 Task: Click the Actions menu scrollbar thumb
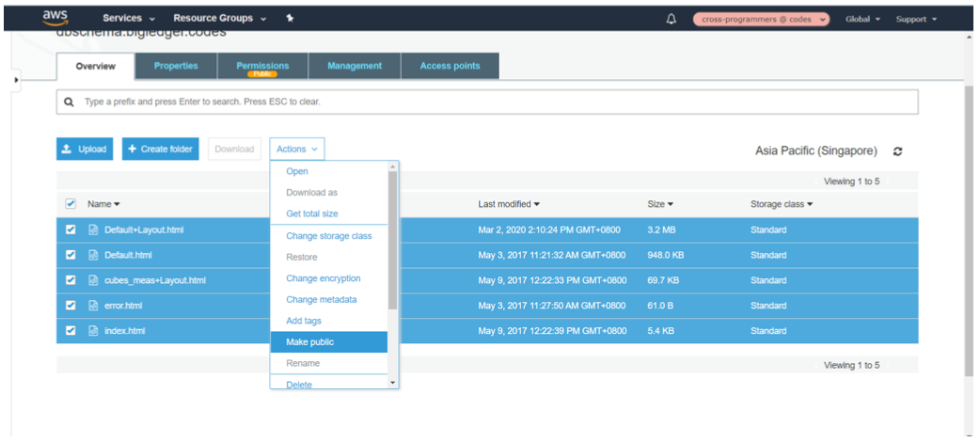coord(392,240)
